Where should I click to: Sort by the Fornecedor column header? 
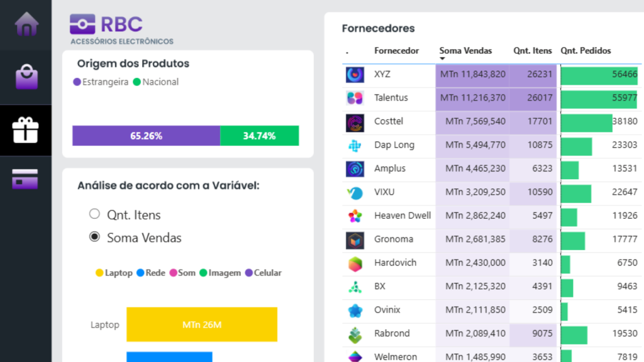click(396, 51)
